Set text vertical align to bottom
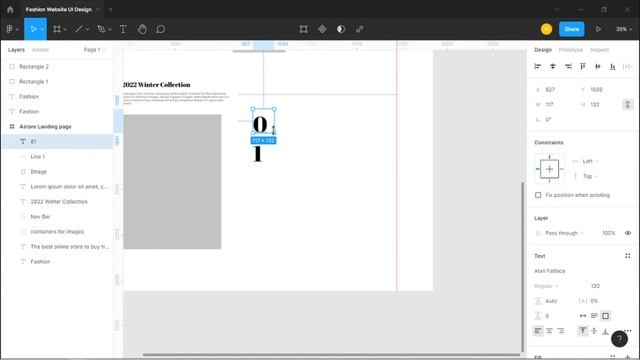The width and height of the screenshot is (640, 360). (x=605, y=331)
